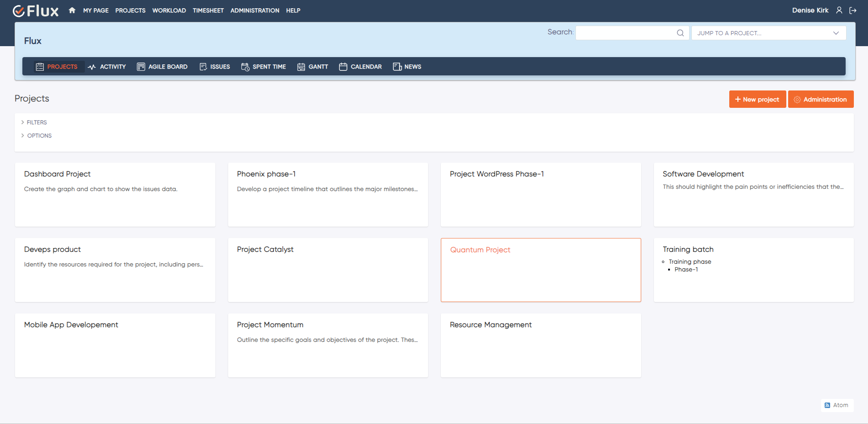This screenshot has width=868, height=424.
Task: Open the Workload menu item
Action: [169, 11]
